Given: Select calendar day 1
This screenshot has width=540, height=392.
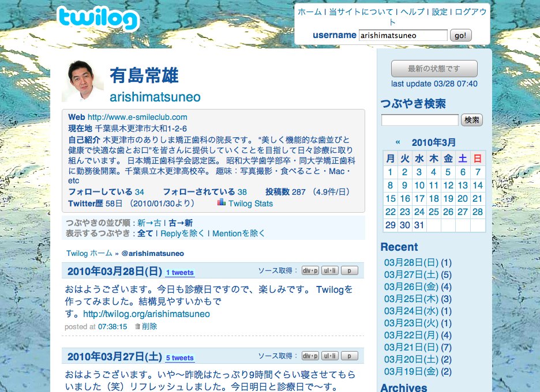Looking at the screenshot, I should (x=390, y=172).
